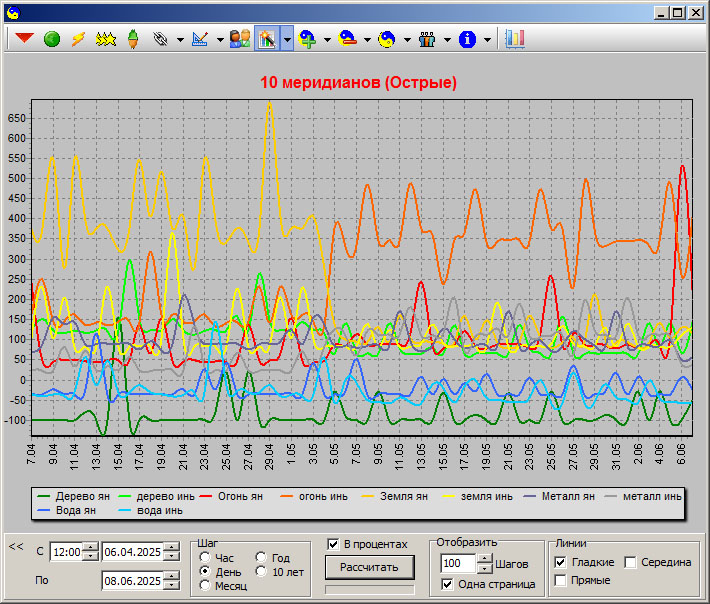The width and height of the screenshot is (710, 604).
Task: Toggle the Гладкие lines checkbox
Action: pos(561,562)
